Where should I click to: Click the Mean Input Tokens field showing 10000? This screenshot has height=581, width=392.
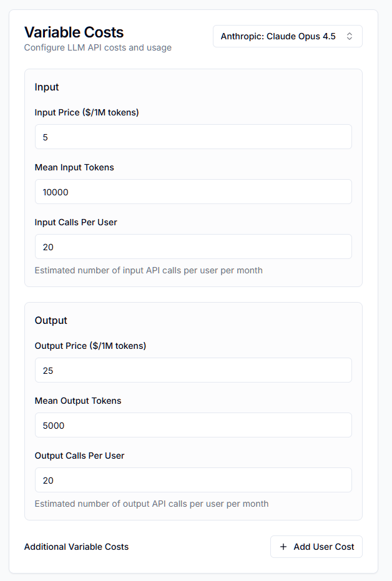click(193, 192)
